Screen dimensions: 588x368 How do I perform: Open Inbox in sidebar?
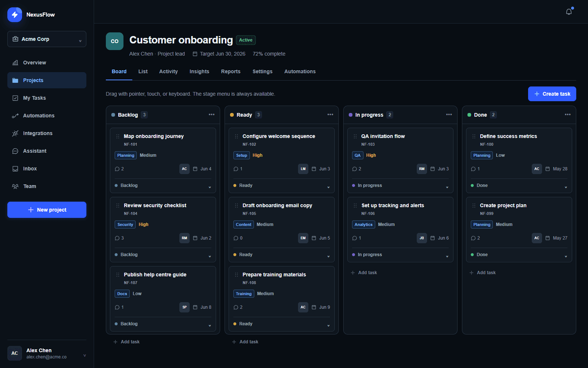pyautogui.click(x=47, y=169)
